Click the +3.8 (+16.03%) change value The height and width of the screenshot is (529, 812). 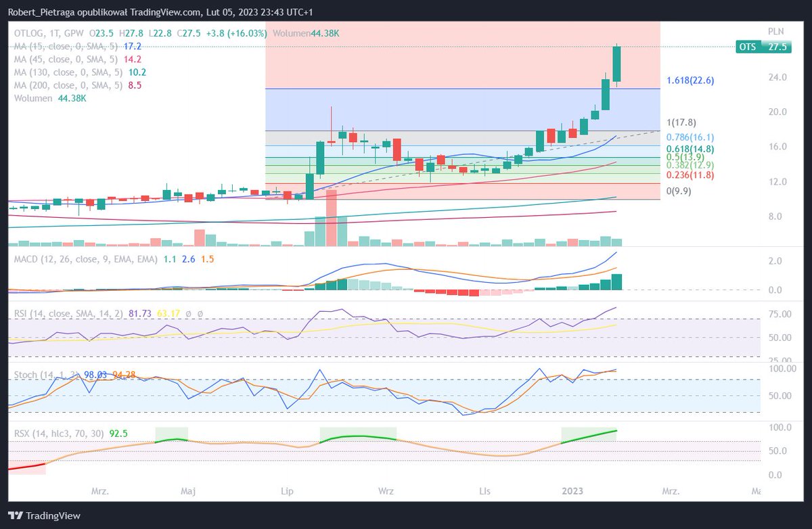pyautogui.click(x=236, y=32)
